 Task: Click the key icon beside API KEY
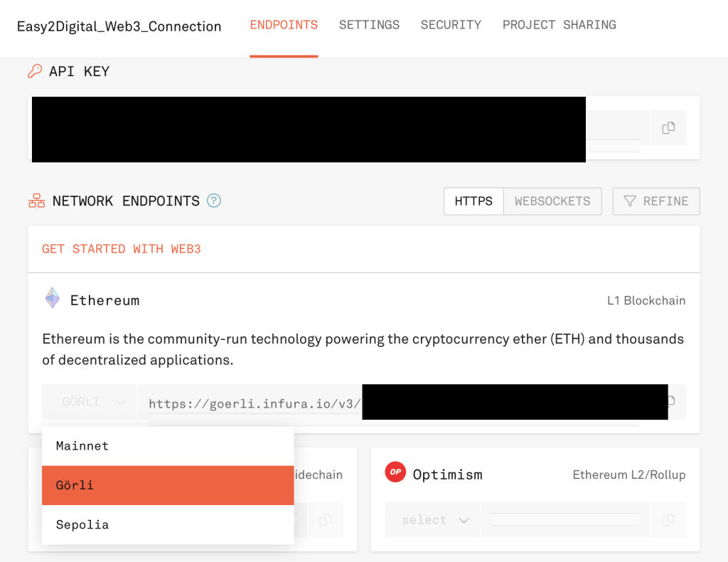(x=35, y=71)
